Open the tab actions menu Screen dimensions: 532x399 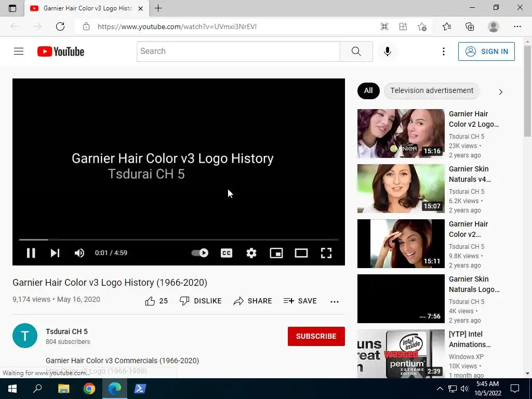(x=12, y=8)
